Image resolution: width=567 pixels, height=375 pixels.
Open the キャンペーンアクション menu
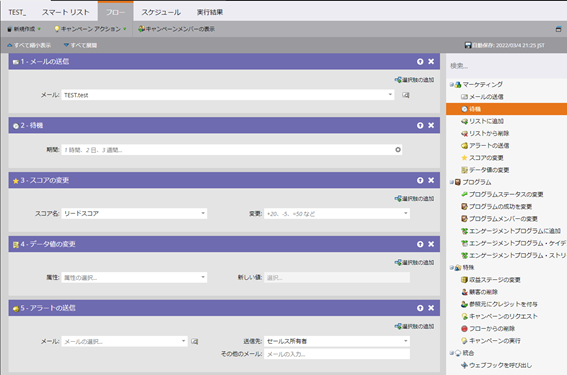click(x=90, y=29)
